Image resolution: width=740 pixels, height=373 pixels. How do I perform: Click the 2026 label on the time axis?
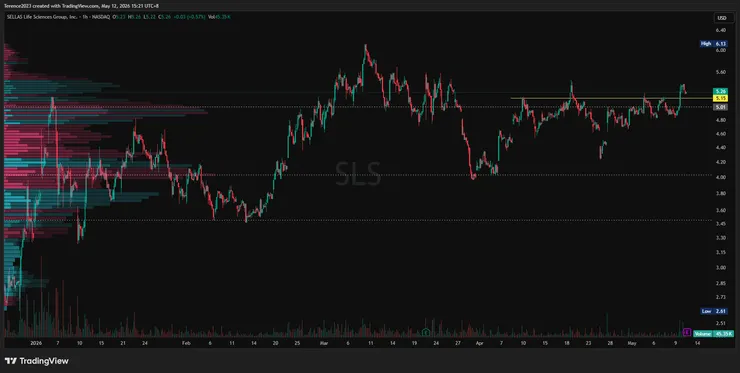coord(35,344)
